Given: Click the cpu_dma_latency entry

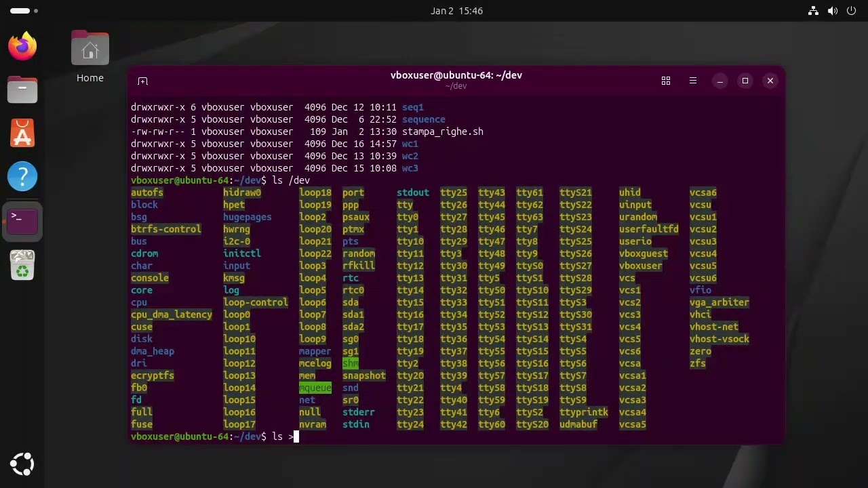Looking at the screenshot, I should (x=172, y=314).
